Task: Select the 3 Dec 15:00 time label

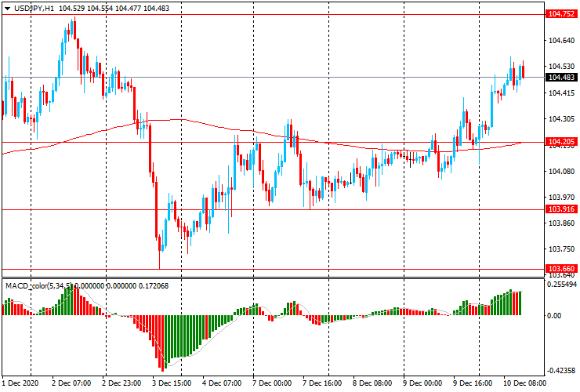Action: pyautogui.click(x=170, y=384)
